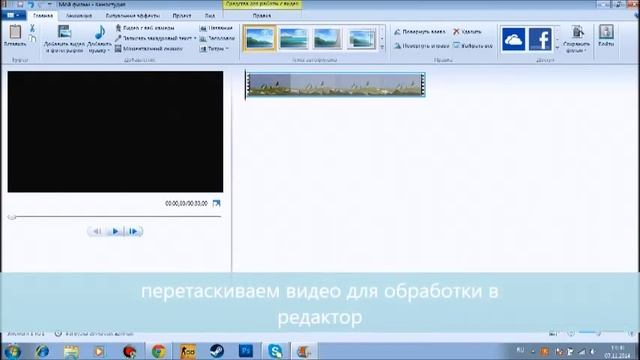This screenshot has height=360, width=640.
Task: Open Add music note button
Action: [100, 39]
